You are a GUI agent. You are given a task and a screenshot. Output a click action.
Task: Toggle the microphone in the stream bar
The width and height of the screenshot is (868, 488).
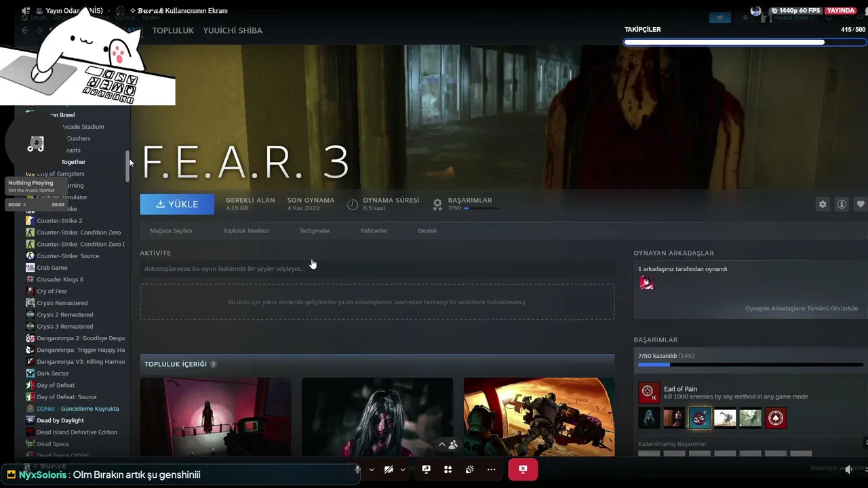pyautogui.click(x=357, y=469)
